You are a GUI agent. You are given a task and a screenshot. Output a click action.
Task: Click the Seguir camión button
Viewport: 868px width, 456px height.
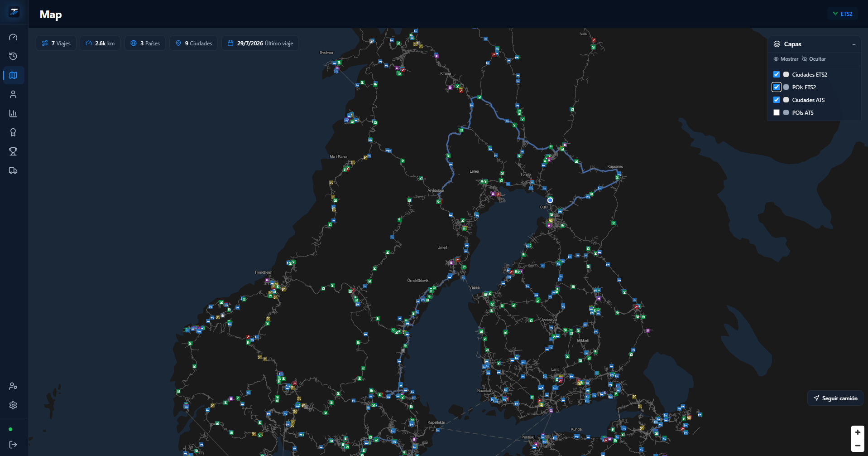835,398
